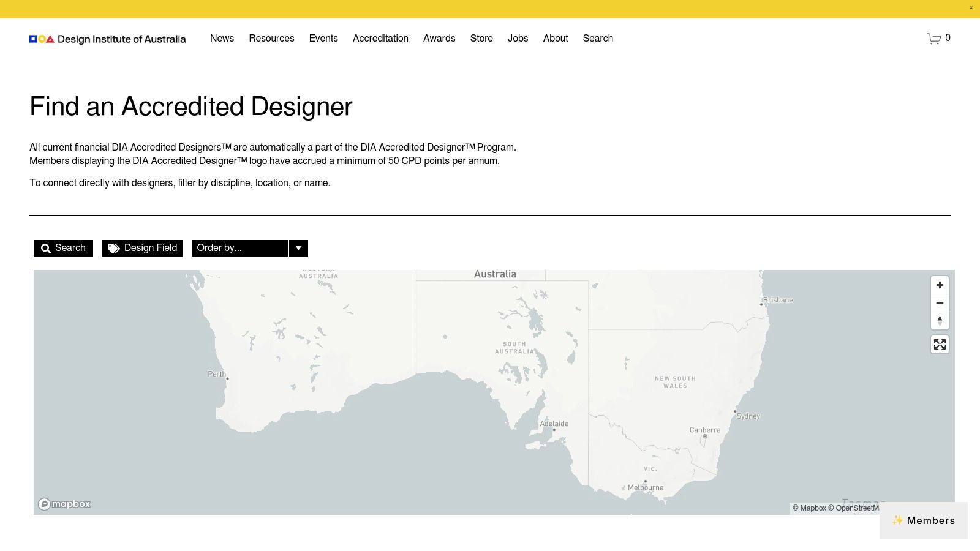Expand the Accreditation navigation menu
The width and height of the screenshot is (980, 551).
pos(380,38)
